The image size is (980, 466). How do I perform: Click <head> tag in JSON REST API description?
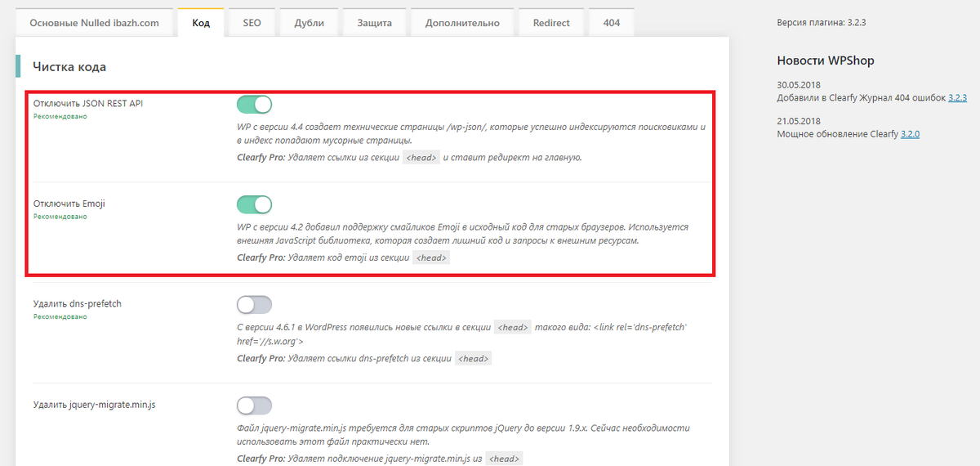pyautogui.click(x=422, y=157)
